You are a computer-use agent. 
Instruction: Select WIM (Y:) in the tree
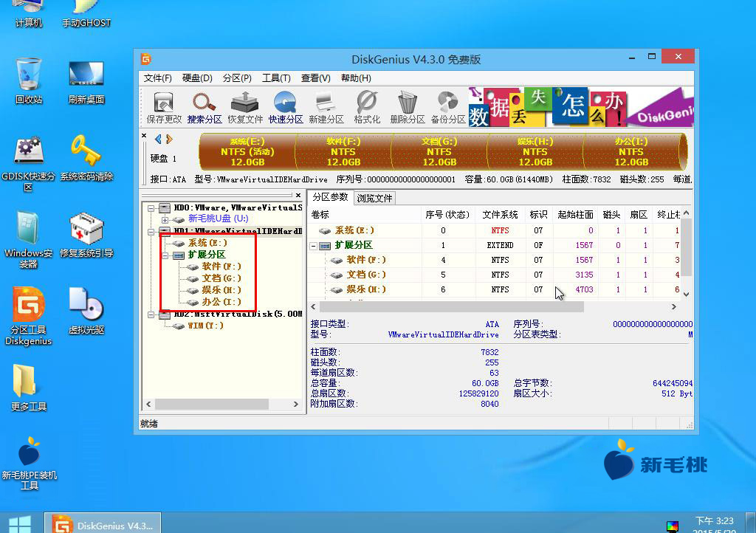coord(205,326)
